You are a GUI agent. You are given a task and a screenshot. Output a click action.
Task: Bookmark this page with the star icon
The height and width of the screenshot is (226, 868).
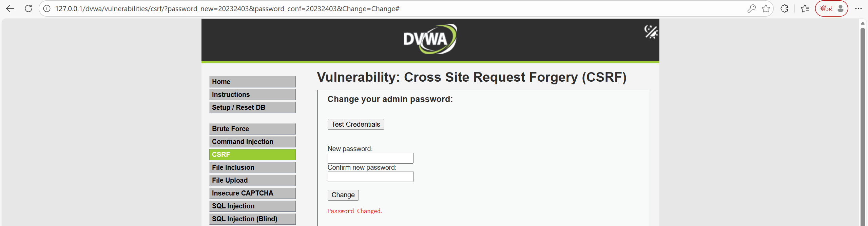pyautogui.click(x=766, y=9)
